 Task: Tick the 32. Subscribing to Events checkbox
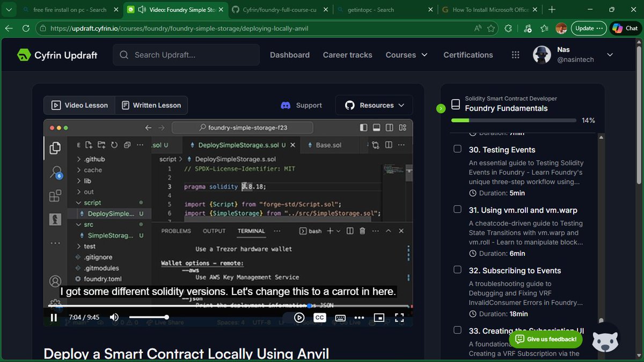coord(457,270)
